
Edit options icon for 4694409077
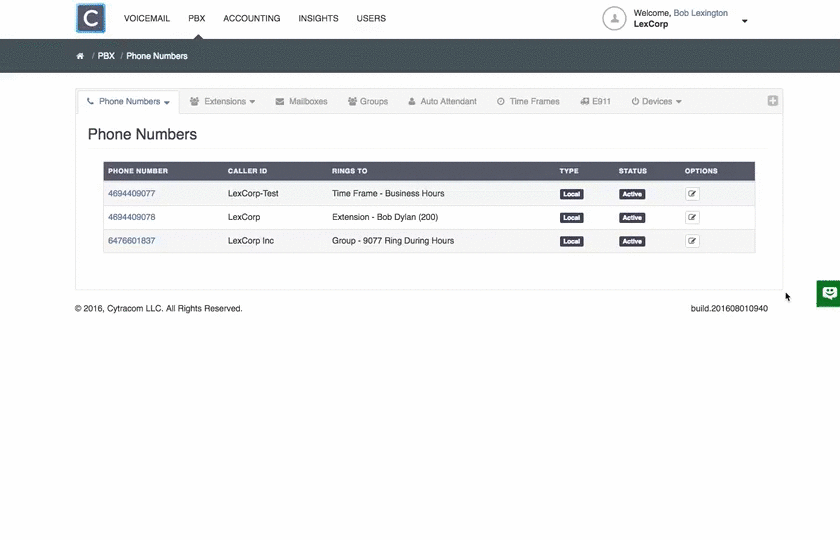point(692,194)
